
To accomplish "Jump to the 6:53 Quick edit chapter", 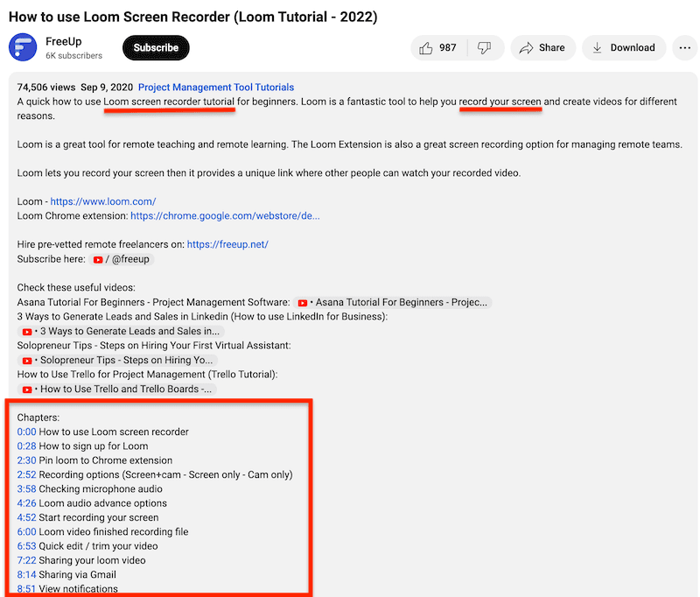I will pos(25,545).
